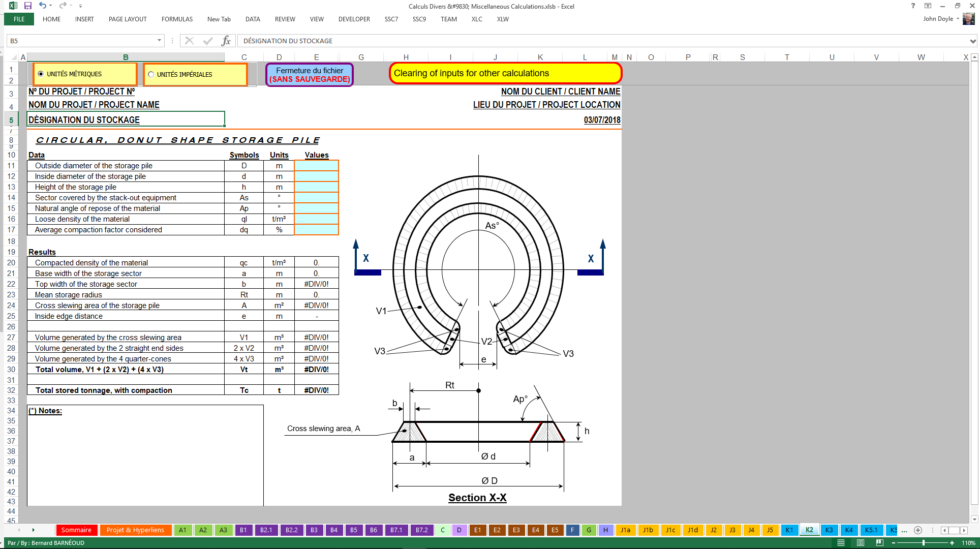This screenshot has width=980, height=549.
Task: Open the FORMULAS ribbon tab
Action: click(x=177, y=19)
